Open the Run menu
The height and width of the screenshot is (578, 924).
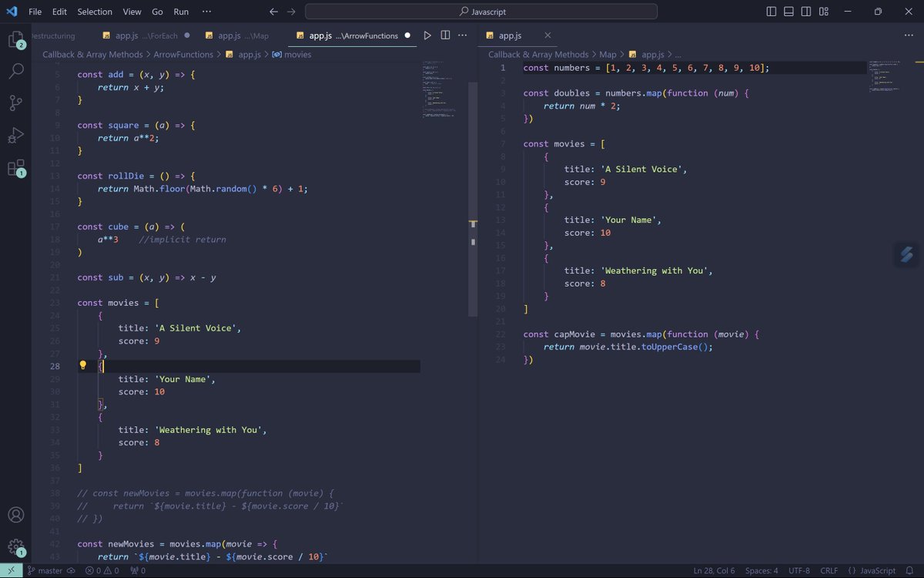[x=181, y=12]
